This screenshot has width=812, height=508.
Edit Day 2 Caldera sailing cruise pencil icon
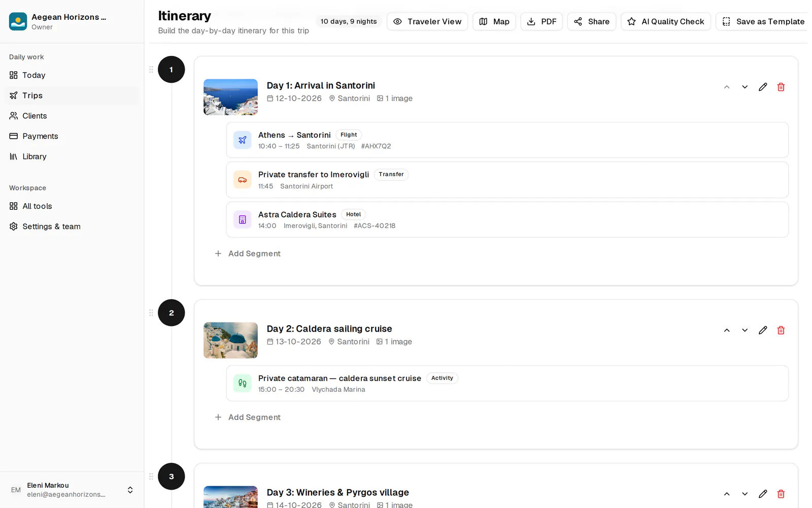pos(763,330)
